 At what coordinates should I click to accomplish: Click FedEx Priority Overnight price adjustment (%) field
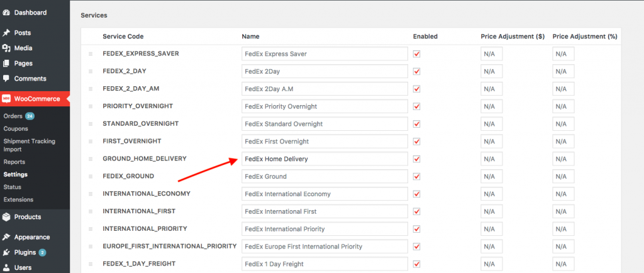coord(563,106)
